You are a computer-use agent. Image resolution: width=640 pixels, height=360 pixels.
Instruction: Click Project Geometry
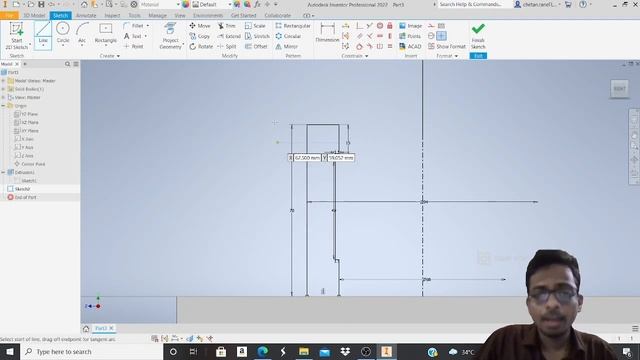170,36
